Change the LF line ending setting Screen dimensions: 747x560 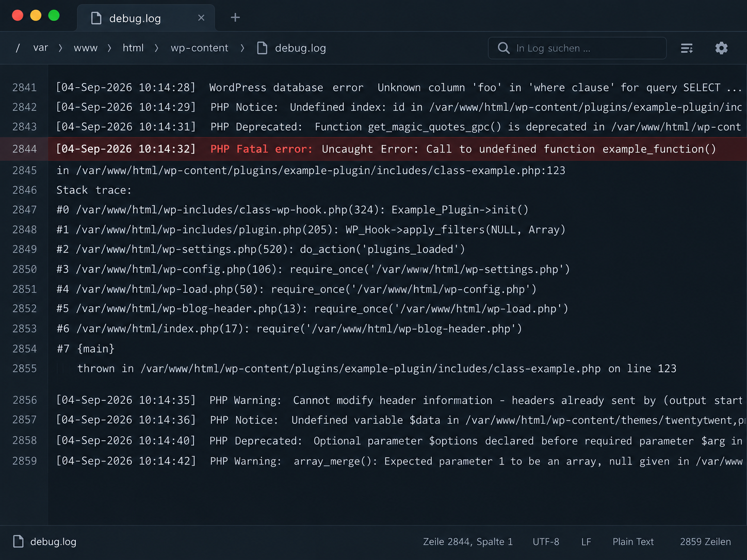(x=586, y=541)
